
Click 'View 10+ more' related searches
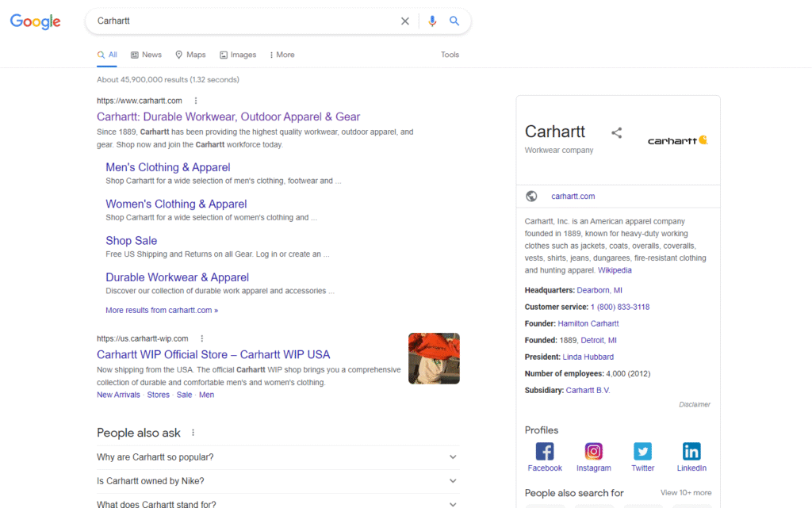tap(686, 493)
